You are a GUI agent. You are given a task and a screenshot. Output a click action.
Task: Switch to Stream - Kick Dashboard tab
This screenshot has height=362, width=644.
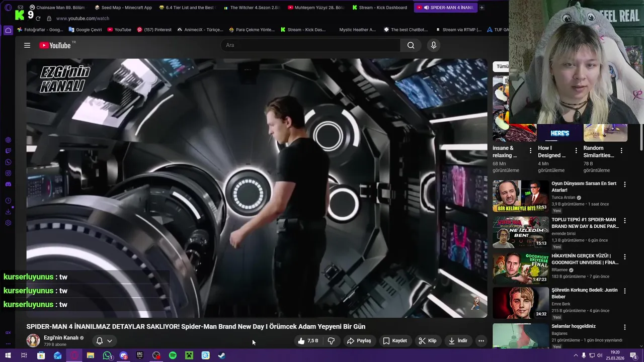(380, 8)
